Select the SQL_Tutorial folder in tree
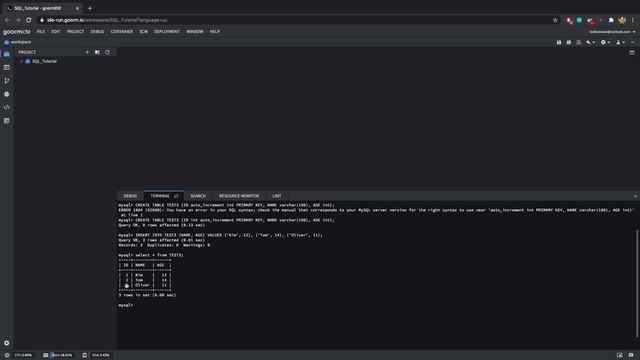The image size is (640, 360). (x=44, y=61)
